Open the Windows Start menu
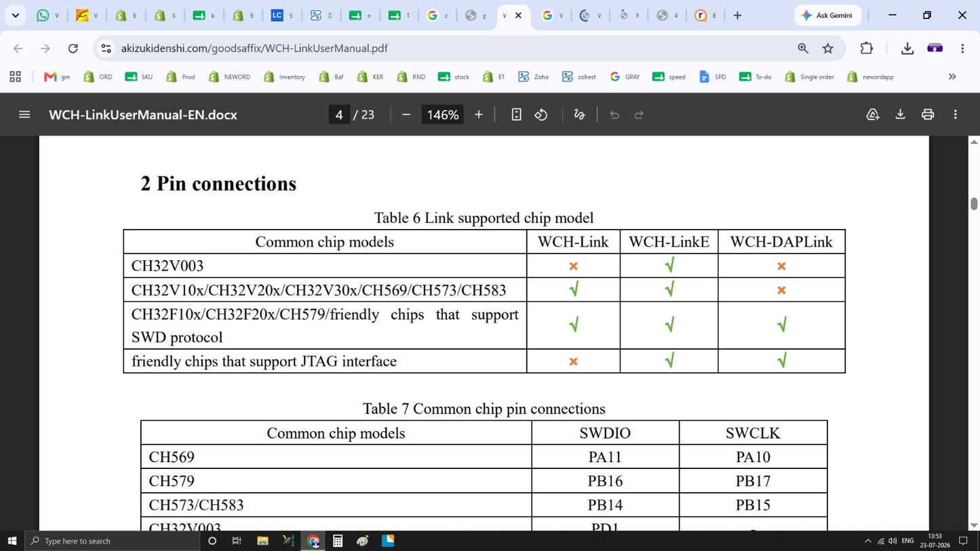 coord(12,541)
